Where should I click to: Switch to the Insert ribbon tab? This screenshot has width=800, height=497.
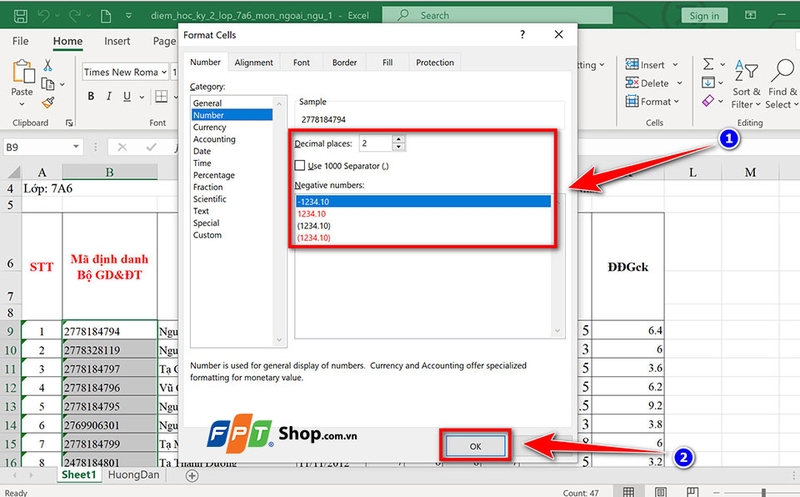tap(117, 41)
